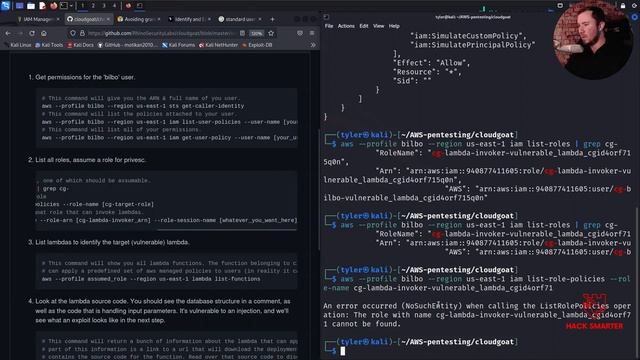The width and height of the screenshot is (640, 360).
Task: Click the 120% zoom level indicator
Action: click(256, 33)
